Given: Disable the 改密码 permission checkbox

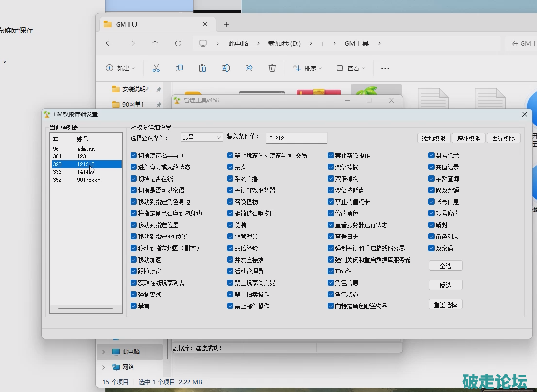Looking at the screenshot, I should [432, 248].
